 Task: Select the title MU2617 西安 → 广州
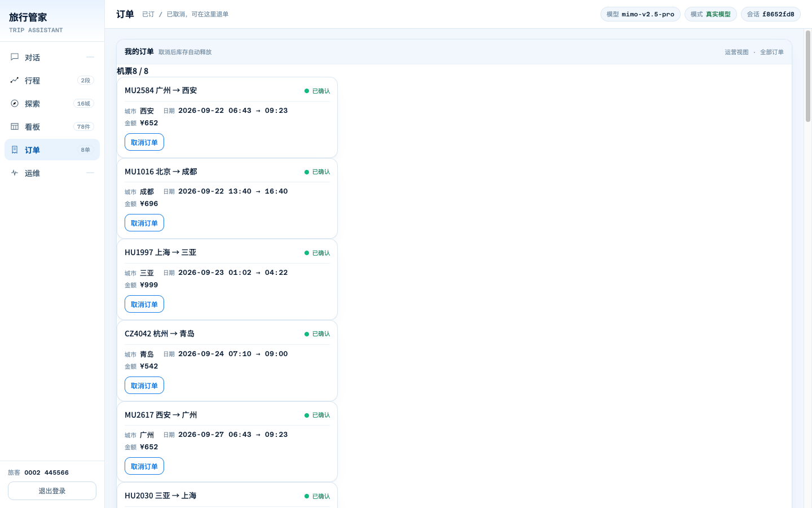[161, 415]
